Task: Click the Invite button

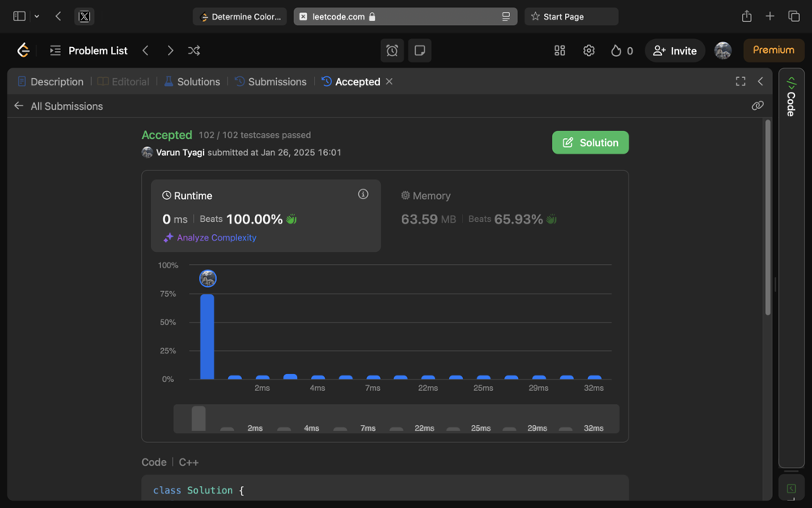Action: [x=675, y=50]
